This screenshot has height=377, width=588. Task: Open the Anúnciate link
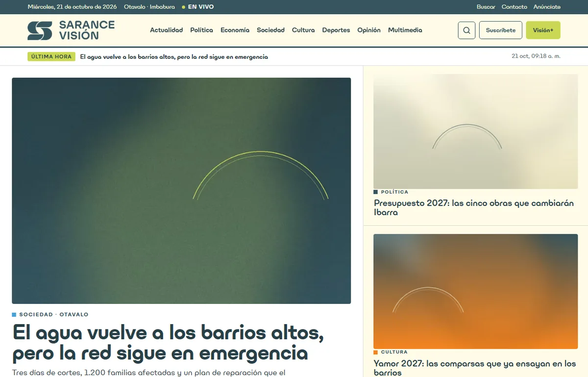pos(547,7)
